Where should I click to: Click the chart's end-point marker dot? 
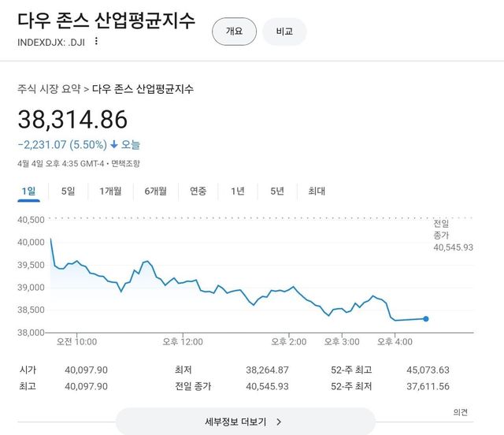(x=426, y=318)
